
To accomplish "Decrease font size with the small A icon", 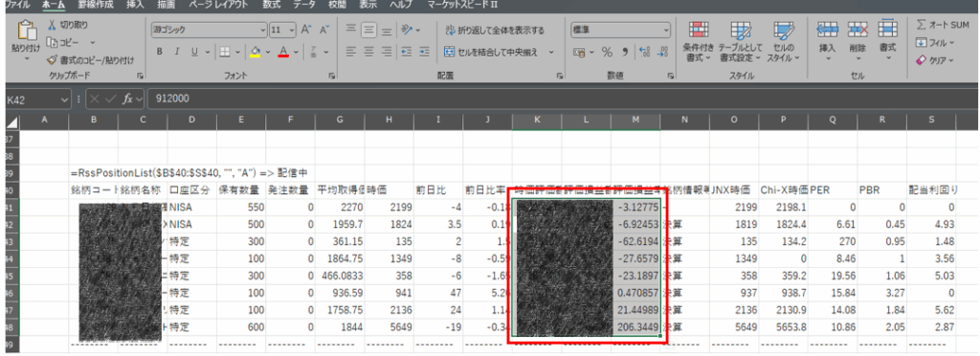I will click(323, 30).
